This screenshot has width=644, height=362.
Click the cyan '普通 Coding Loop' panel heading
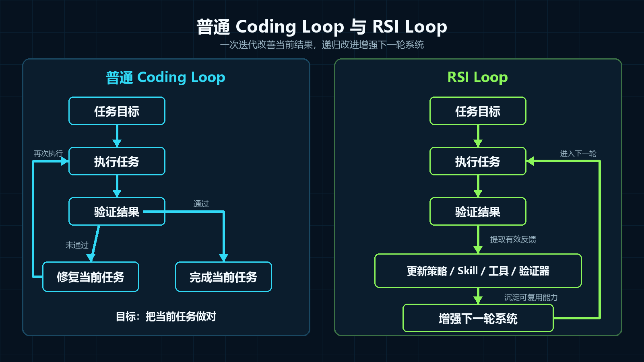pos(165,77)
